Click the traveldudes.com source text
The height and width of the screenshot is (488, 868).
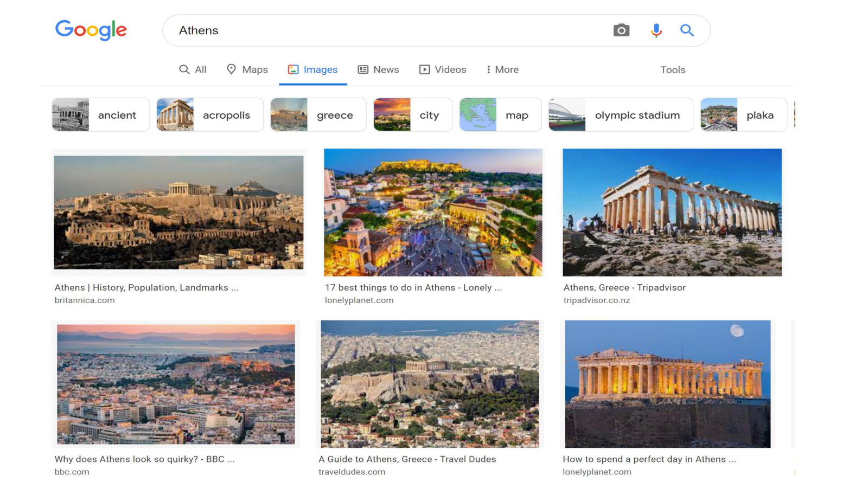tap(352, 472)
